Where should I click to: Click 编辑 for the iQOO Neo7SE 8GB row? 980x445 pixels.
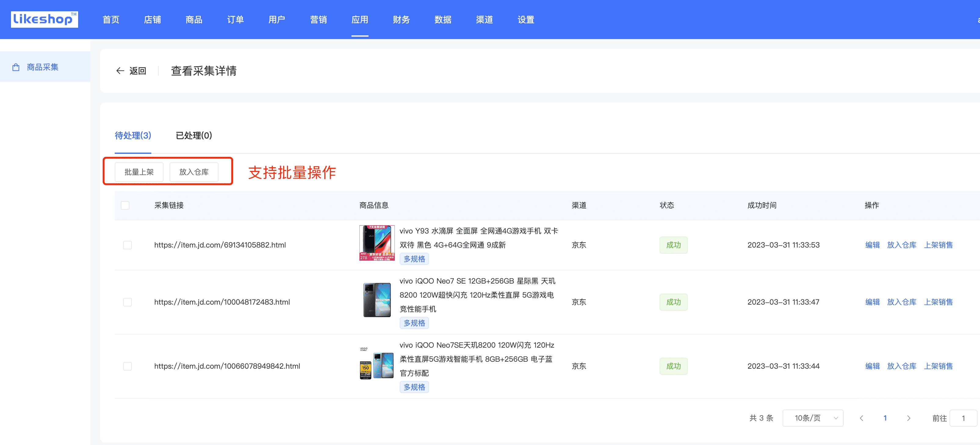(872, 366)
